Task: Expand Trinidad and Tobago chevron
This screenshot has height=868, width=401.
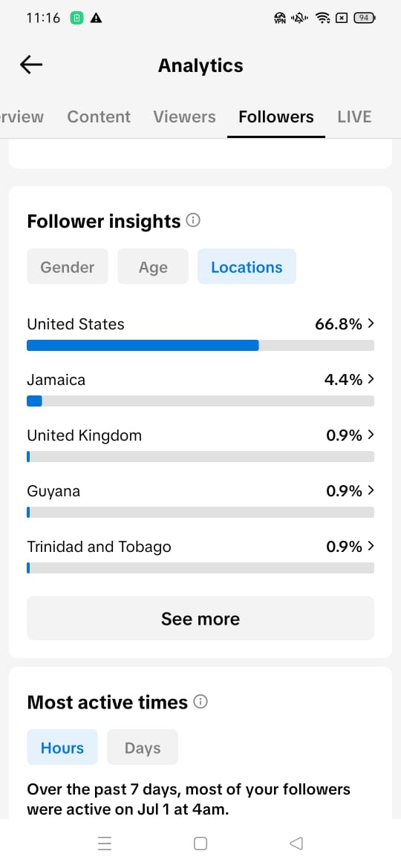Action: 371,546
